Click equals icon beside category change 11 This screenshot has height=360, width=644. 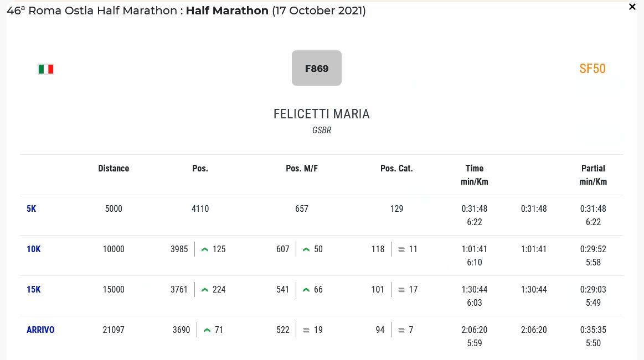401,249
